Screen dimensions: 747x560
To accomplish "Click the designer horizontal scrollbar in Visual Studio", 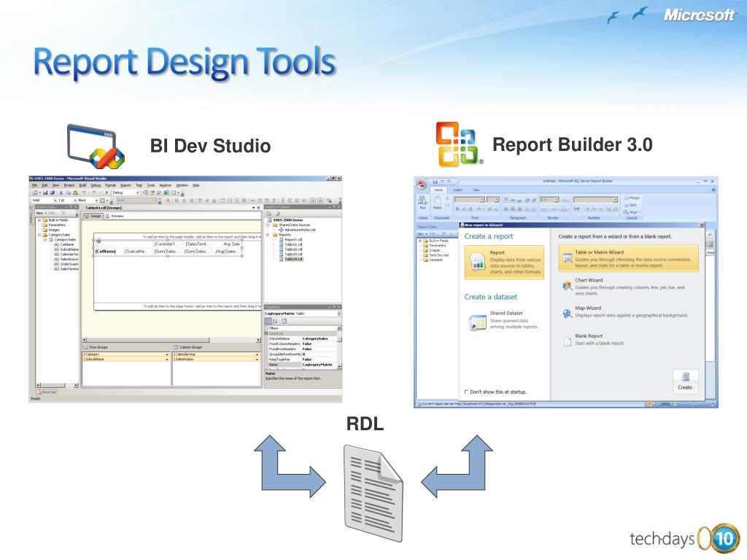I will [x=171, y=340].
